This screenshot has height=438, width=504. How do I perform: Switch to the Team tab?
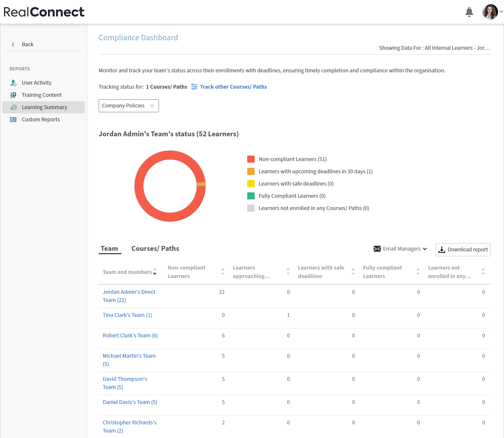coord(109,248)
